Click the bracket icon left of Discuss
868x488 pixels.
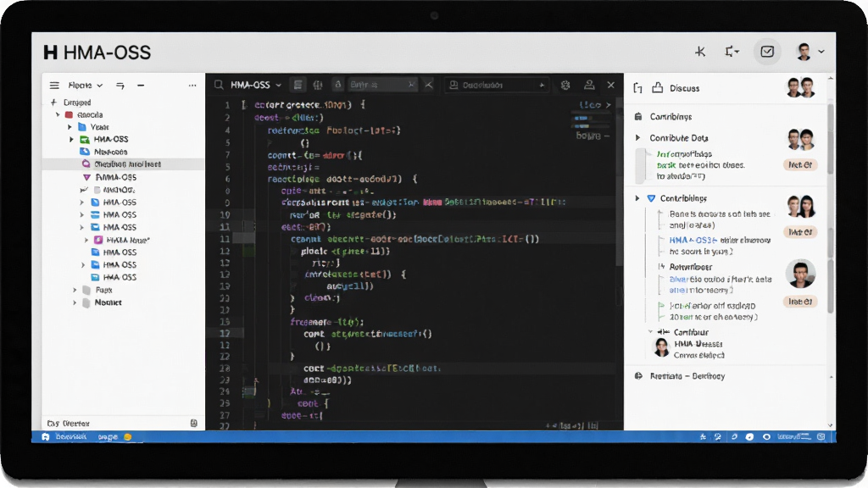point(637,88)
